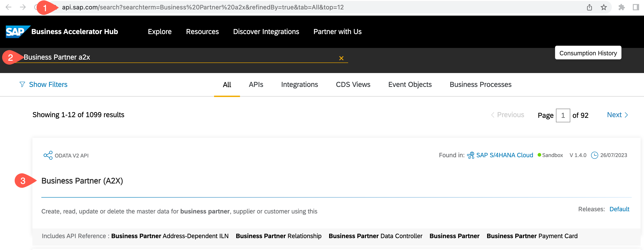
Task: Switch to the CDS Views tab
Action: point(353,85)
